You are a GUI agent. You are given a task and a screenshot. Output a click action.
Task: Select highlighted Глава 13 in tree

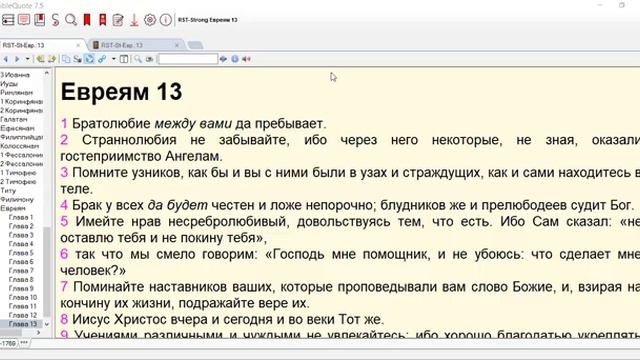23,324
